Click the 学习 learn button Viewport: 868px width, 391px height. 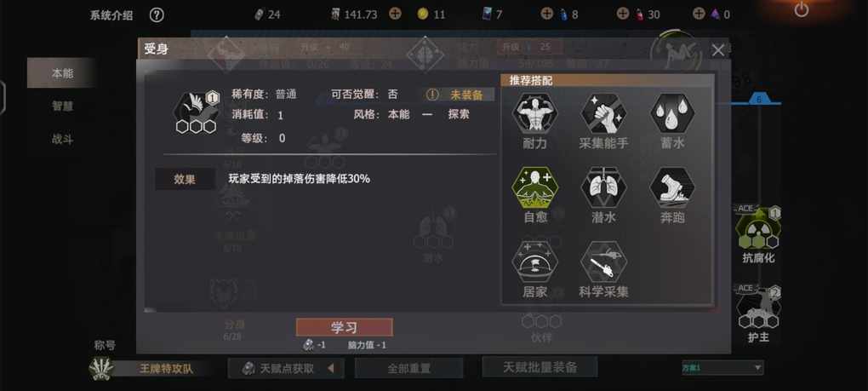pyautogui.click(x=345, y=327)
